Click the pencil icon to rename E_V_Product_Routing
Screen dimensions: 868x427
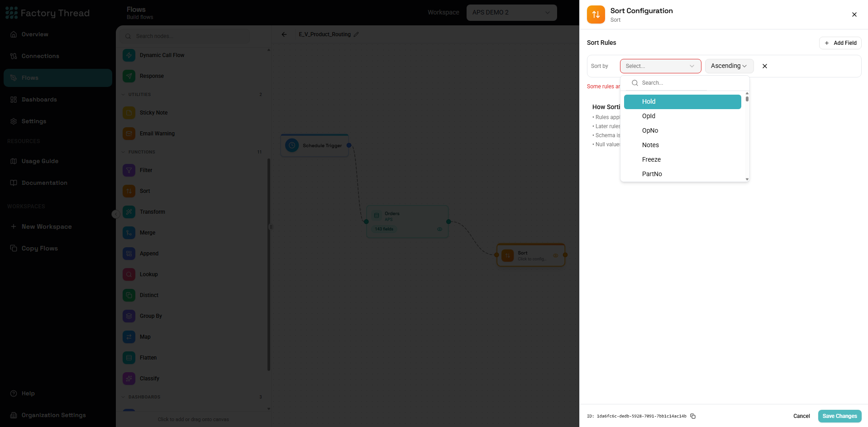(x=356, y=34)
